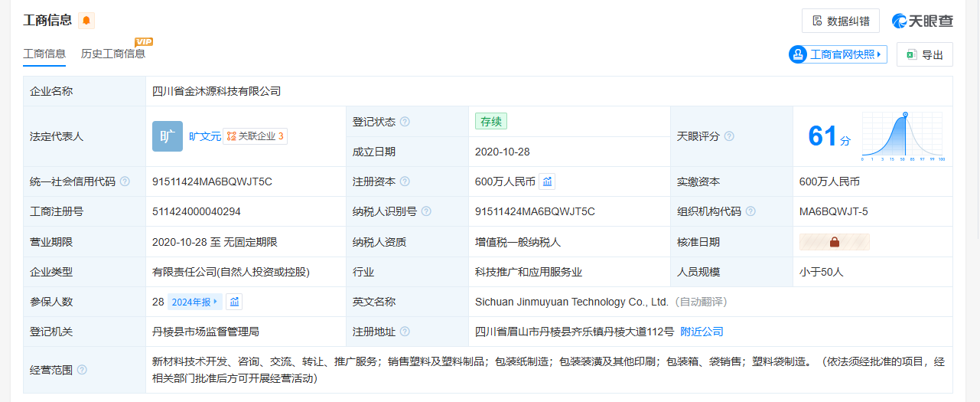Viewport: 980px width, 402px height.
Task: Switch to the 历史工商信息 tab
Action: point(113,54)
